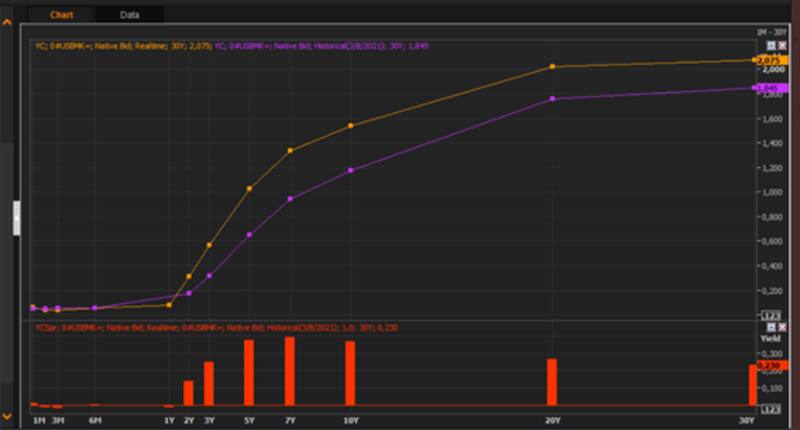Click the red 0,230 spread value tag
This screenshot has height=430, width=800.
769,366
